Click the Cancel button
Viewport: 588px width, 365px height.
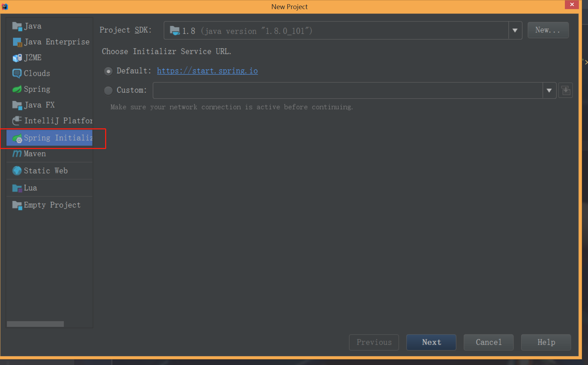click(x=488, y=342)
